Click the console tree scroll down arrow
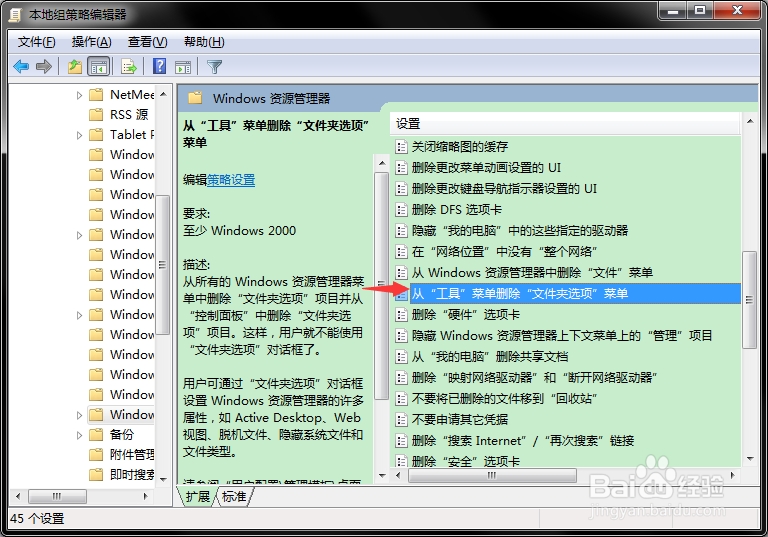 163,479
